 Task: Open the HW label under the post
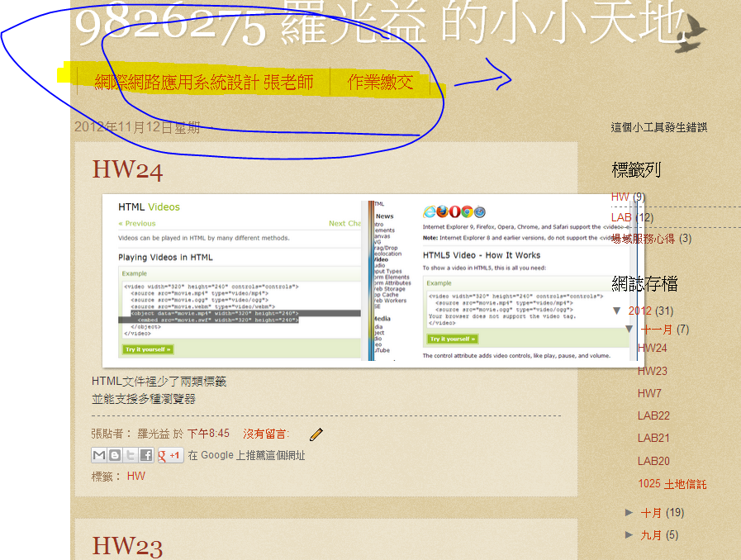[136, 476]
